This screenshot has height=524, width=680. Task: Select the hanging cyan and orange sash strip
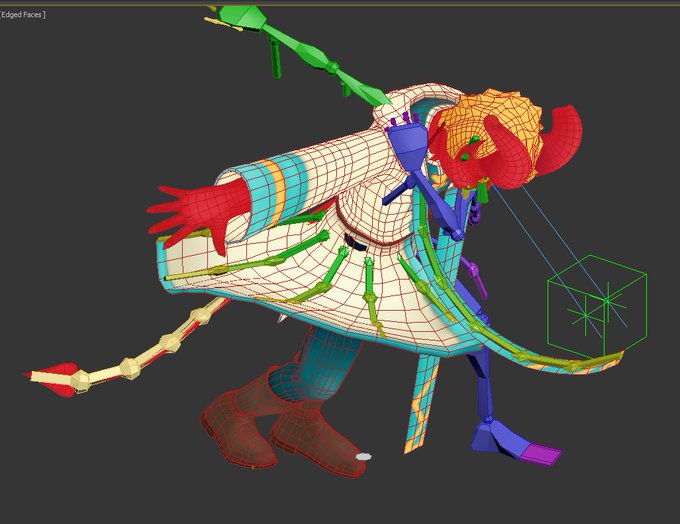pyautogui.click(x=422, y=403)
